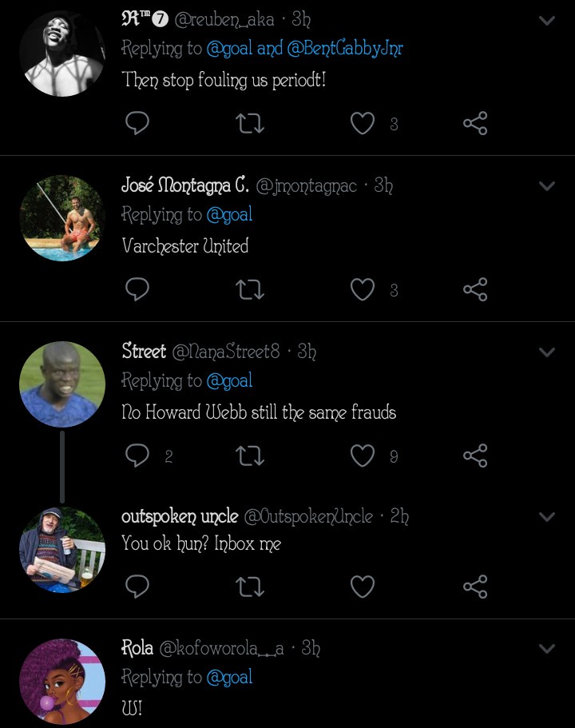The image size is (575, 728).
Task: Share outspoken uncle's tweet
Action: click(x=475, y=587)
